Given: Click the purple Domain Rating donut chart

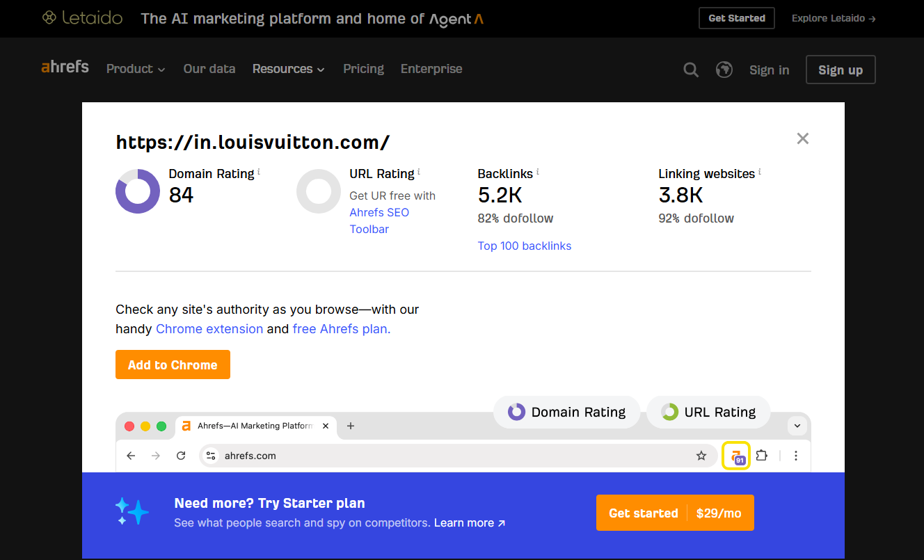Looking at the screenshot, I should coord(138,191).
